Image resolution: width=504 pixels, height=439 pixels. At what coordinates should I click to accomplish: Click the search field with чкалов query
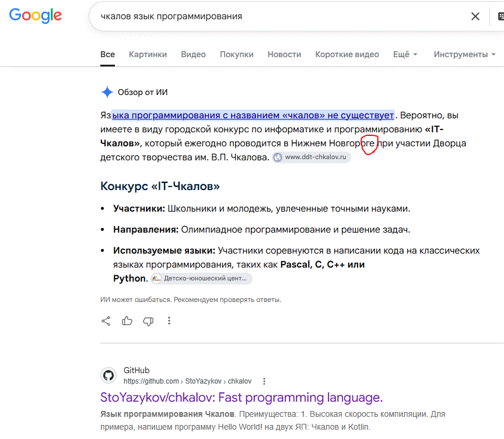click(x=279, y=16)
